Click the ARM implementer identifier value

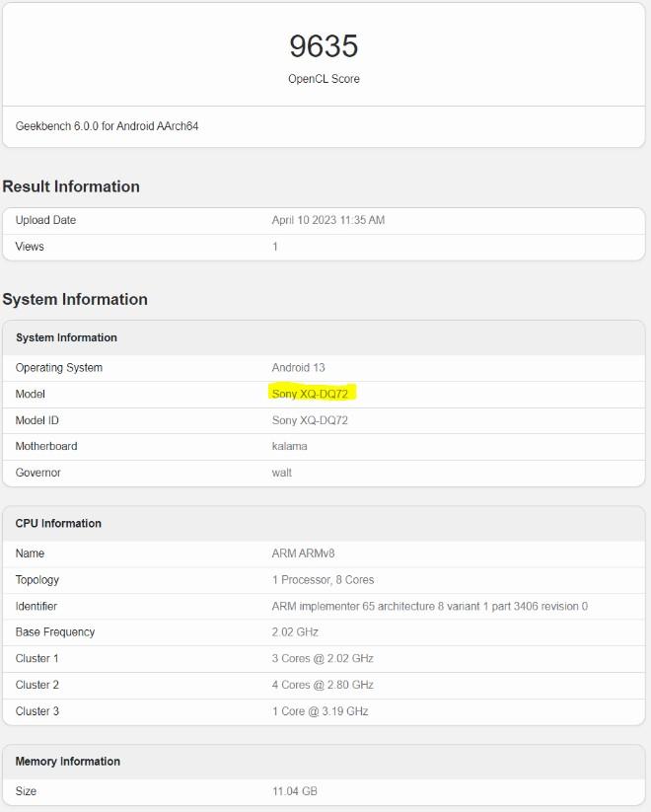[429, 606]
